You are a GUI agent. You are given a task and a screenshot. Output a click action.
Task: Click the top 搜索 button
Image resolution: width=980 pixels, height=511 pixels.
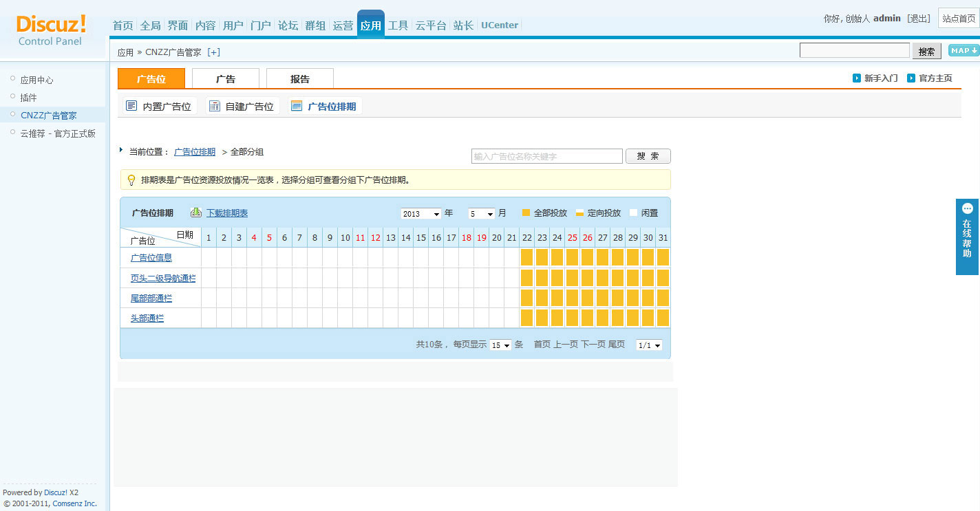927,51
